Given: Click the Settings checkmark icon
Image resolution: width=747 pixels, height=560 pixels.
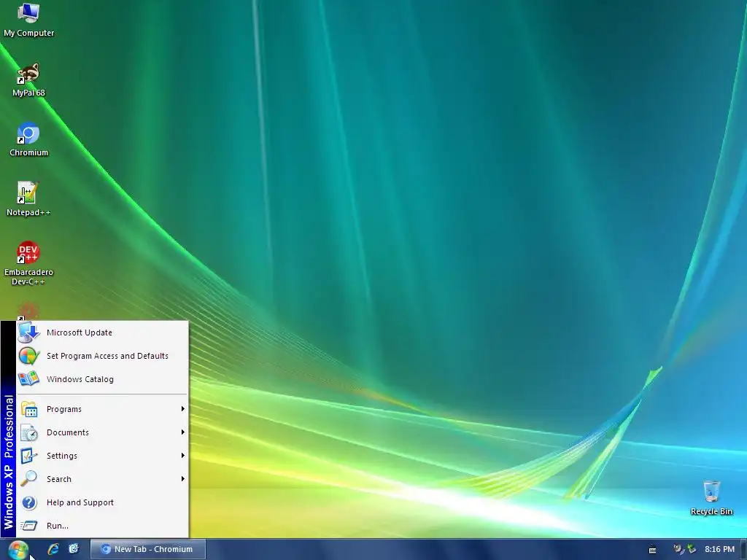Looking at the screenshot, I should pyautogui.click(x=28, y=456).
